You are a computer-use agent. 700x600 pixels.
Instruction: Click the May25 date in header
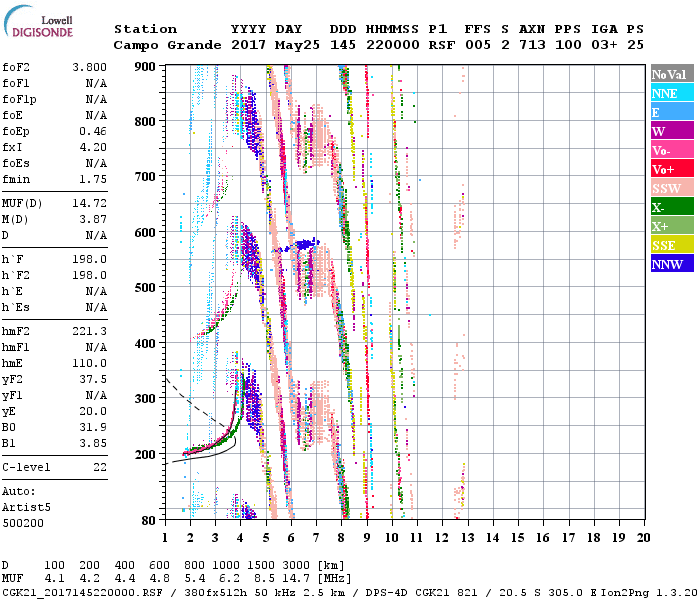point(297,45)
